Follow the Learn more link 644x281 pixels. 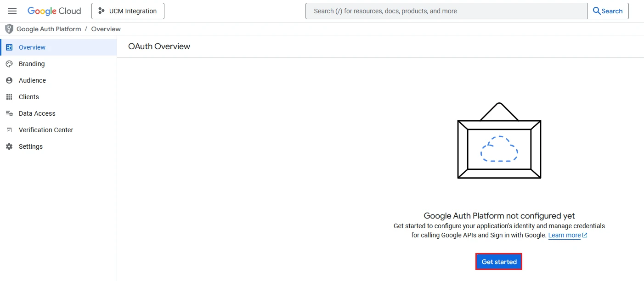564,235
